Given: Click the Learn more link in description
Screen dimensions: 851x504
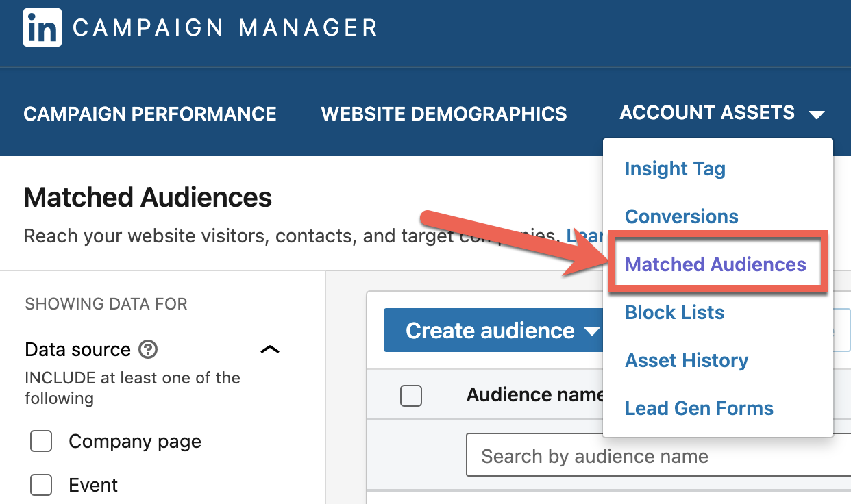Looking at the screenshot, I should tap(584, 236).
